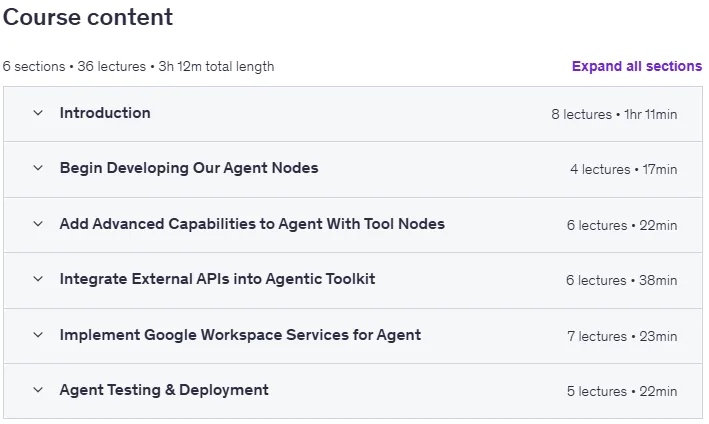Click Begin Developing Our Agent Nodes title

coord(189,168)
